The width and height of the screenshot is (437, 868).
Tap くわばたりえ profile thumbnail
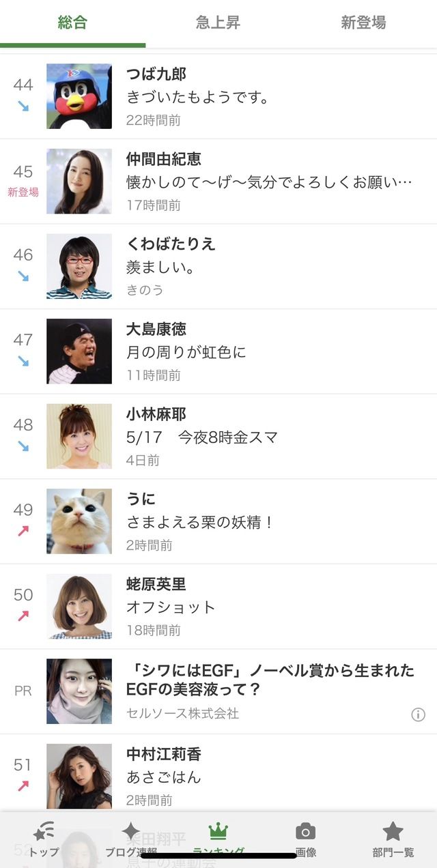(x=79, y=266)
